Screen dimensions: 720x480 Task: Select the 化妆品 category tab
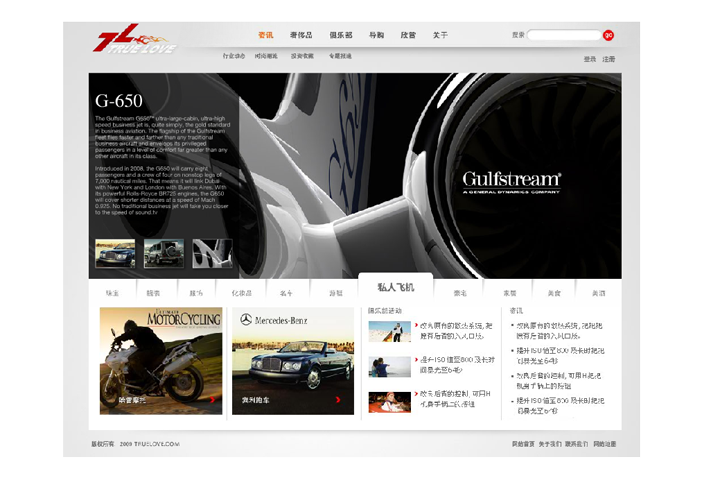242,293
